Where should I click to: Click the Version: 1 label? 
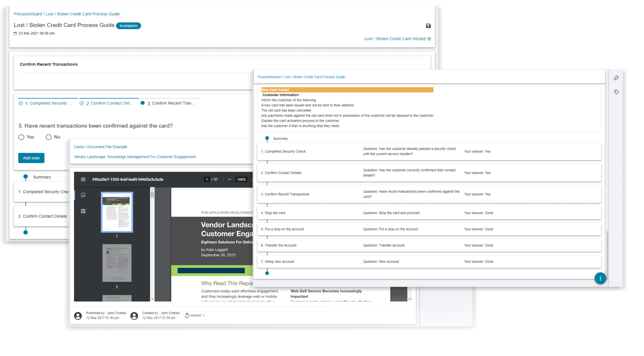coord(197,315)
